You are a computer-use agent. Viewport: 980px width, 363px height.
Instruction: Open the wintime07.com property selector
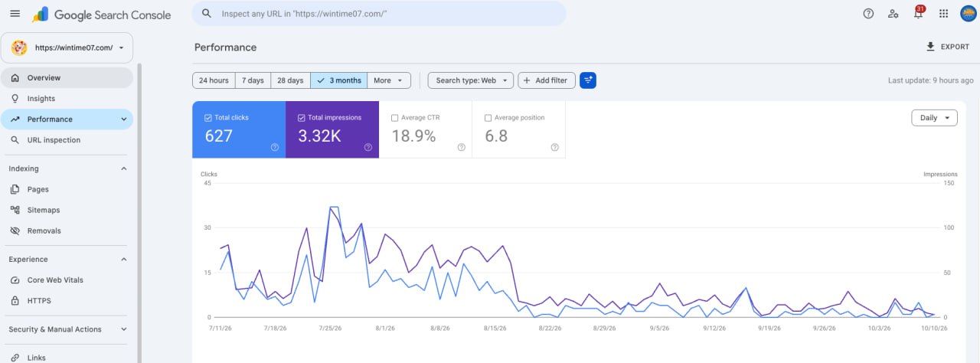point(67,47)
